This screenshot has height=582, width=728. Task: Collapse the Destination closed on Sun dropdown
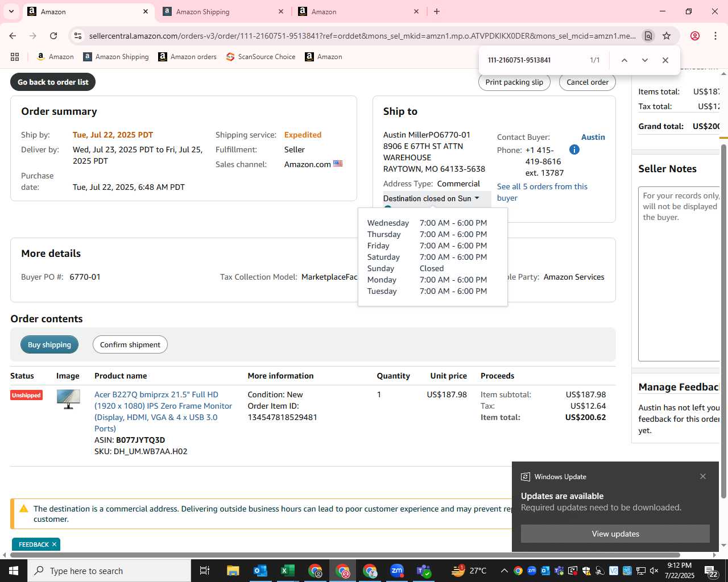coord(431,198)
